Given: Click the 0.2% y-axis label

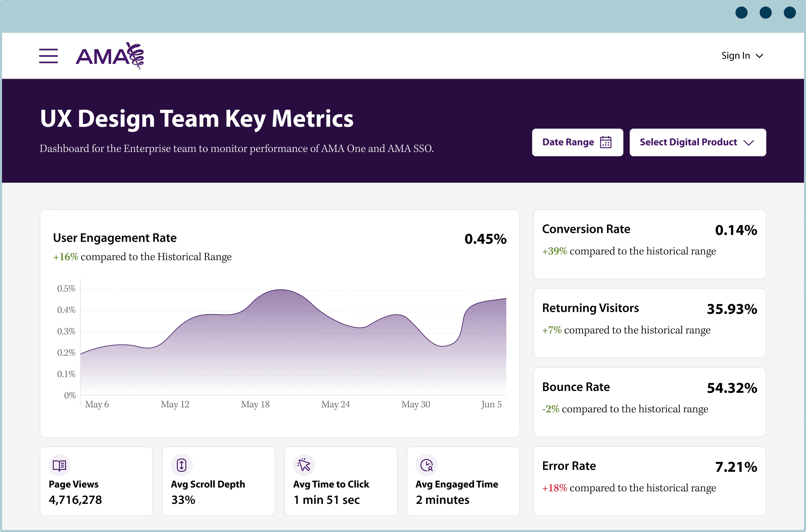Looking at the screenshot, I should point(66,353).
